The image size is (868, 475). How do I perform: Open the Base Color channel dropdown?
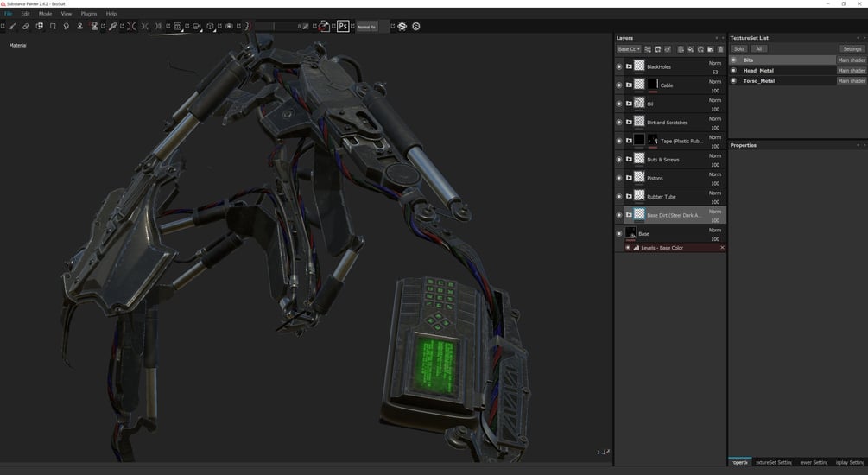[628, 49]
